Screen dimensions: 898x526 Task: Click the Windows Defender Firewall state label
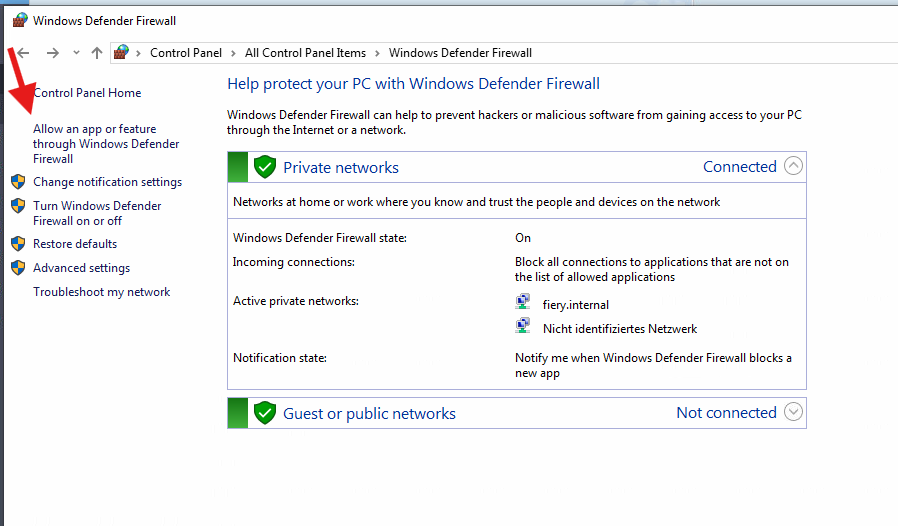coord(320,238)
